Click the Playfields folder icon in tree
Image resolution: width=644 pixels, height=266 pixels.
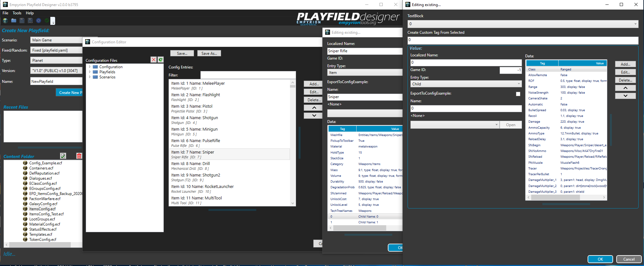95,72
